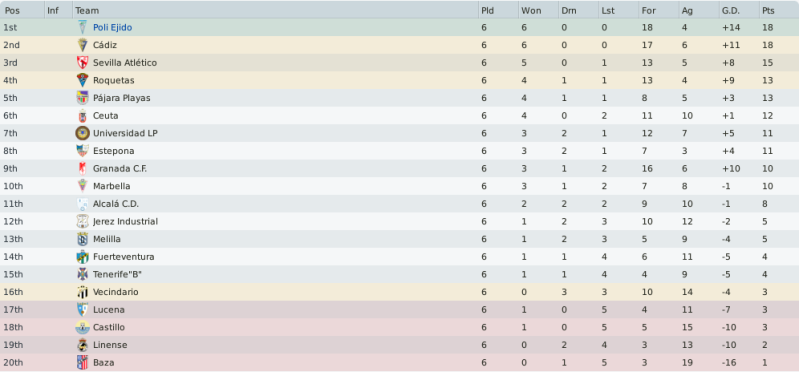The image size is (799, 372).
Task: Select the Pájara Playas team name
Action: (x=121, y=98)
